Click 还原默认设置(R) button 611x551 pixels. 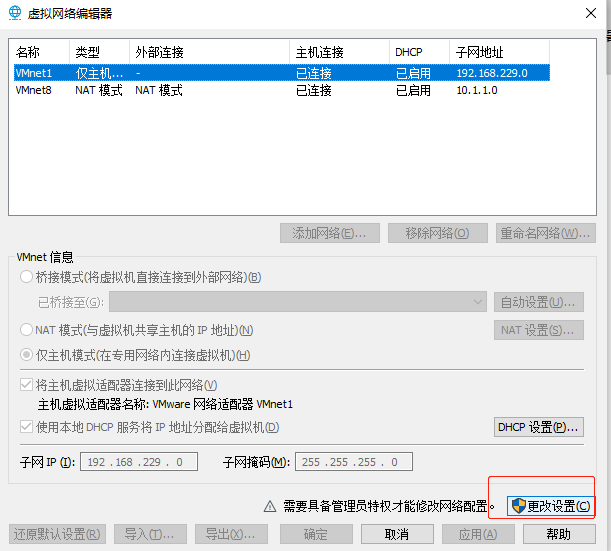[x=57, y=534]
